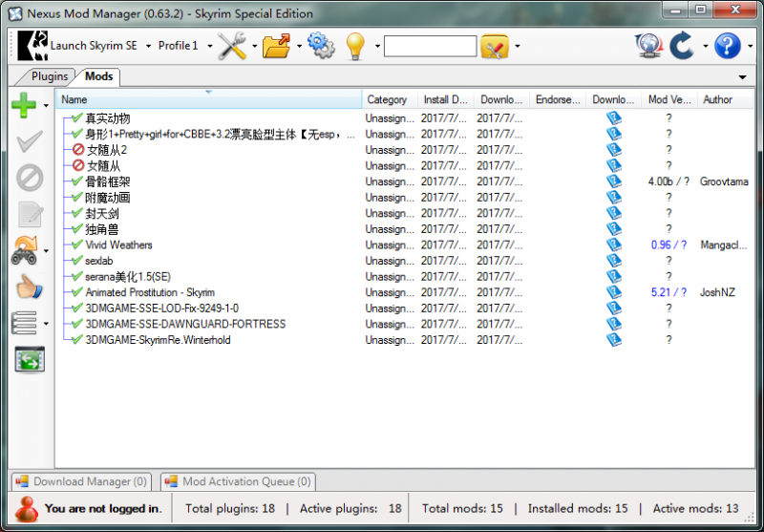Open the Mod Activation Queue (0) tab

[238, 481]
